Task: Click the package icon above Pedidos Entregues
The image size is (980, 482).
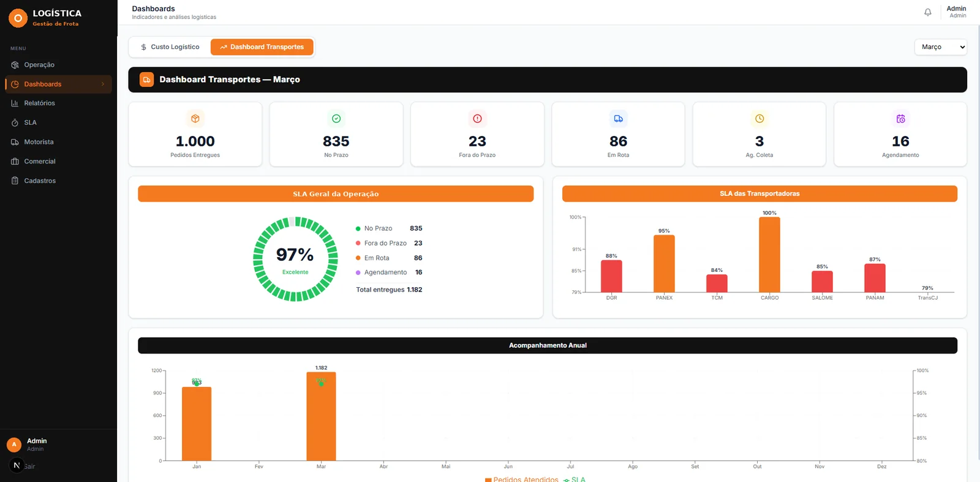Action: 195,119
